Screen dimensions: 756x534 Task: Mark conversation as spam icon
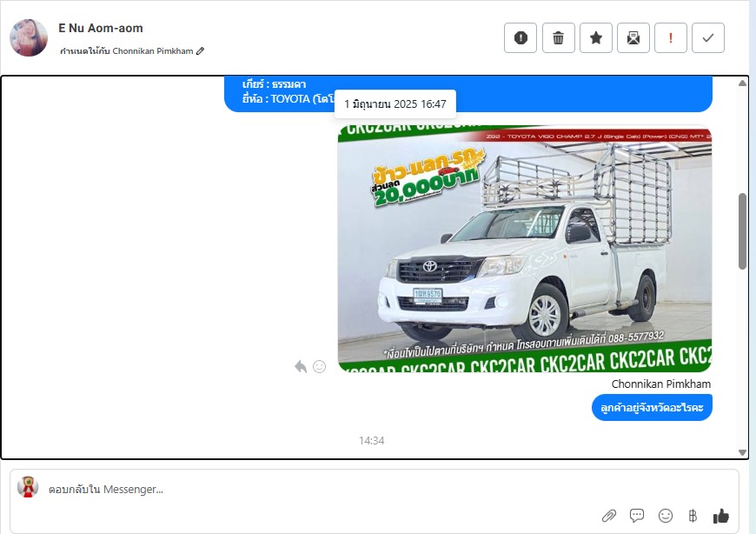coord(521,37)
